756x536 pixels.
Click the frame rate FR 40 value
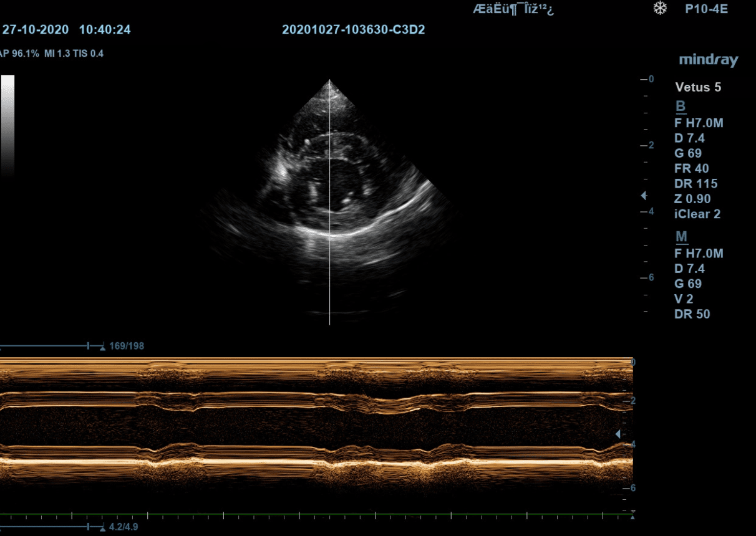(691, 168)
